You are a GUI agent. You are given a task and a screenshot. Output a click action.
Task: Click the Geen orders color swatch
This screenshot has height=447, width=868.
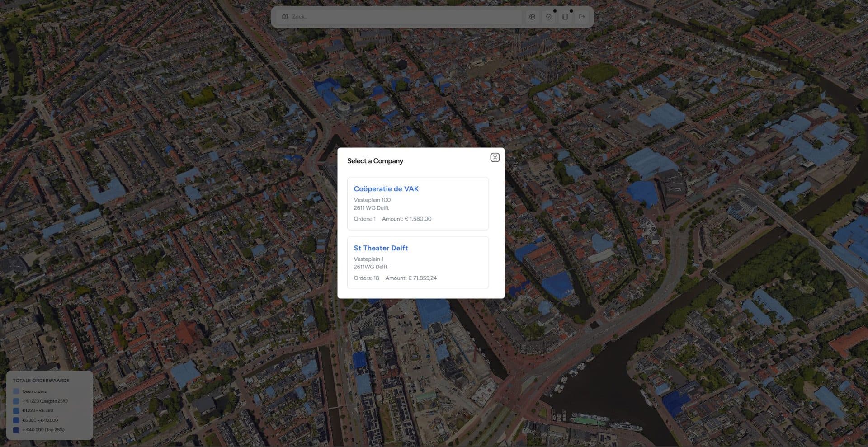[x=16, y=391]
